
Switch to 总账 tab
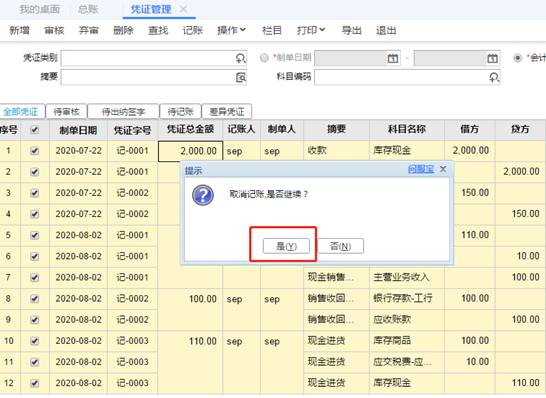[x=88, y=9]
